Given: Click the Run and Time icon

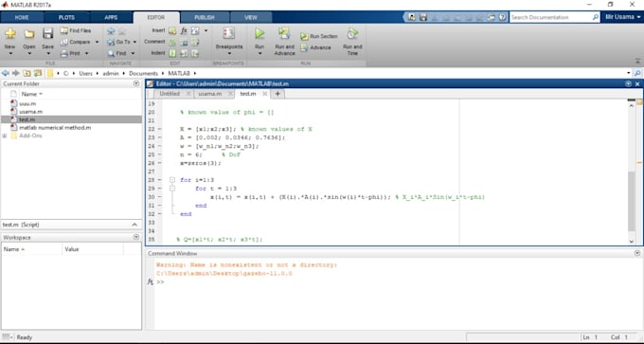Looking at the screenshot, I should tap(352, 34).
